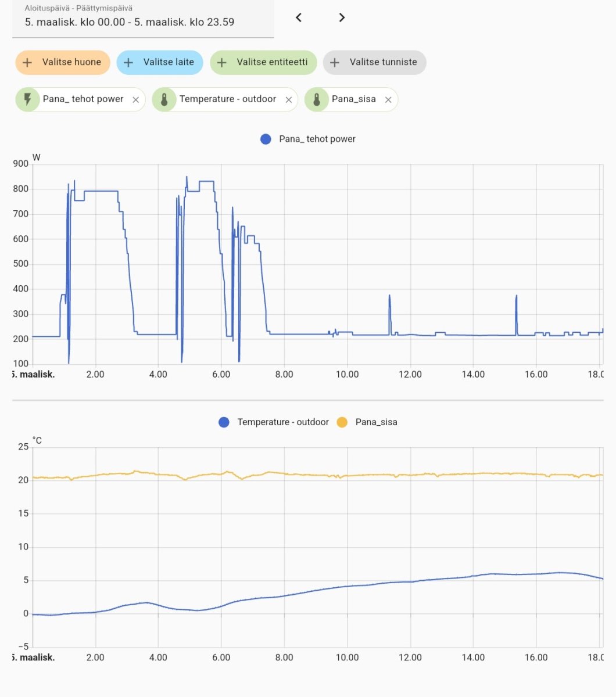Open the Valitse tunniste picker
The image size is (616, 697).
click(374, 62)
